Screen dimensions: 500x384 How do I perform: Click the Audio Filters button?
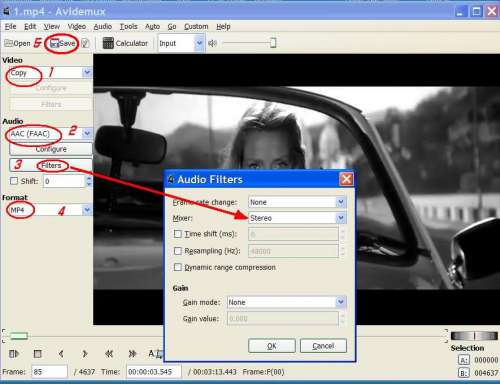coord(51,165)
